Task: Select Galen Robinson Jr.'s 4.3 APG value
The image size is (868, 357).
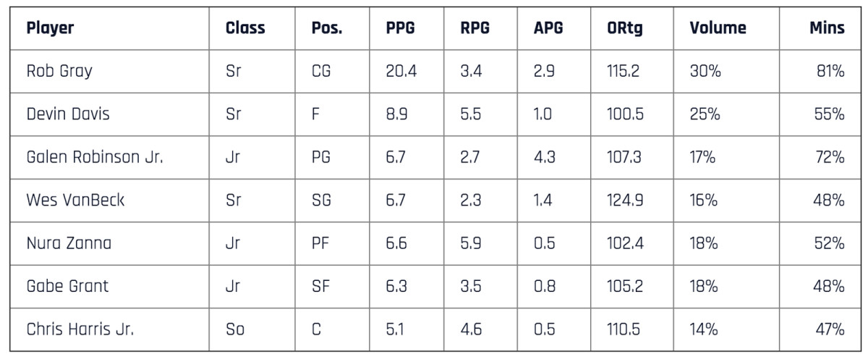Action: 543,157
